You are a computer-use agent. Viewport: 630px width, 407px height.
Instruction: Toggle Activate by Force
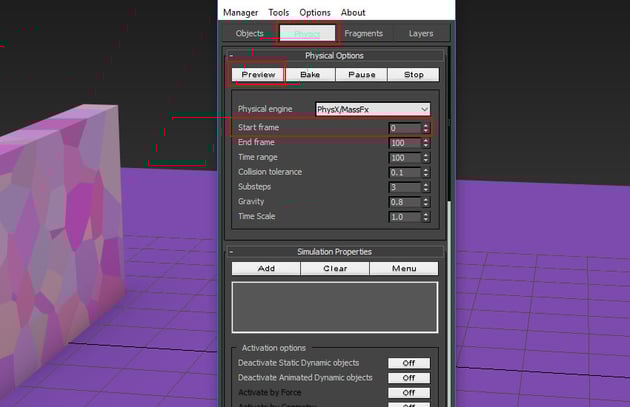tap(409, 393)
